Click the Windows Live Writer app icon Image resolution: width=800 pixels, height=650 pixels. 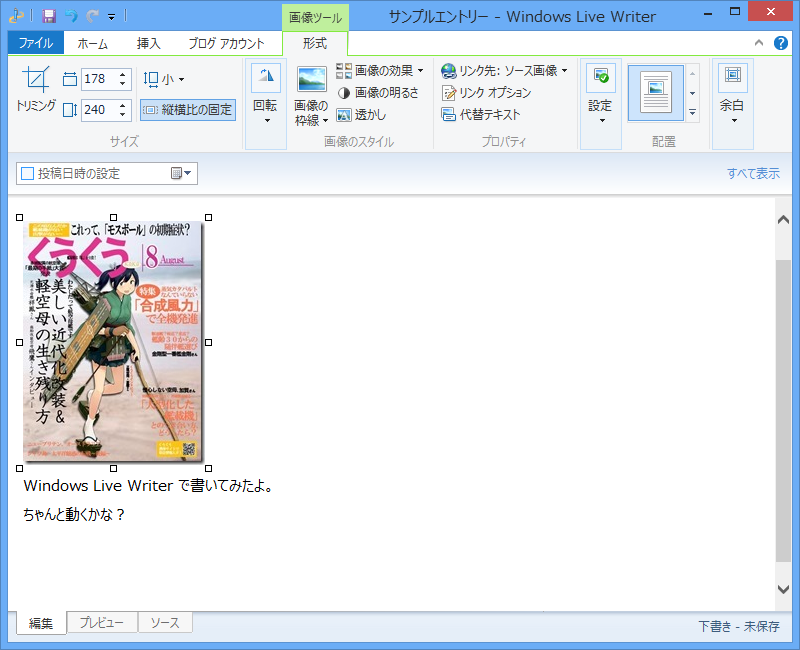(x=16, y=16)
